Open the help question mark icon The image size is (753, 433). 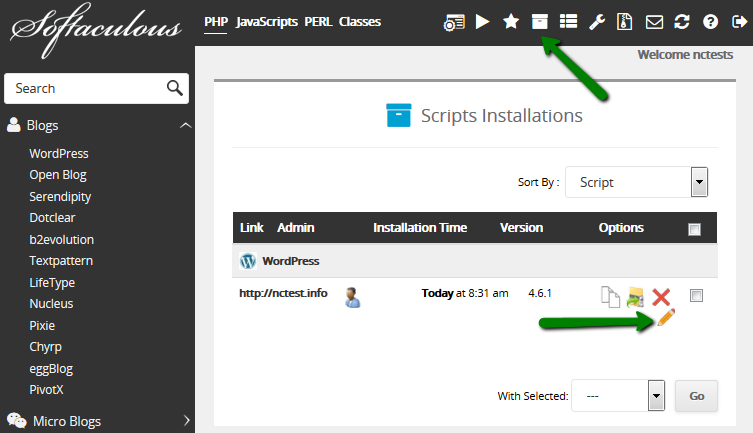[x=710, y=22]
